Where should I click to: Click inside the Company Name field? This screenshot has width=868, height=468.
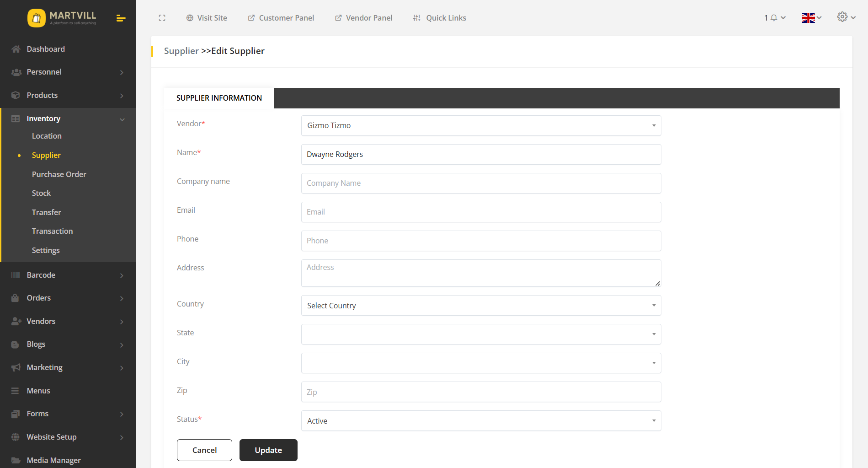tap(480, 183)
